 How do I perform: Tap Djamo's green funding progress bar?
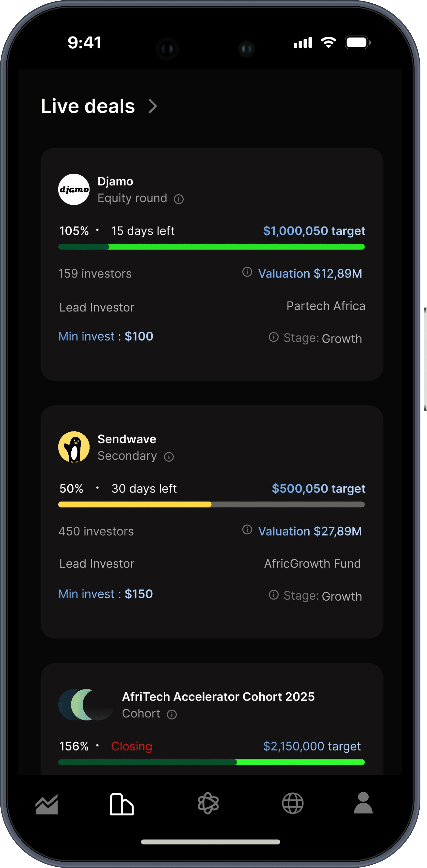point(212,247)
